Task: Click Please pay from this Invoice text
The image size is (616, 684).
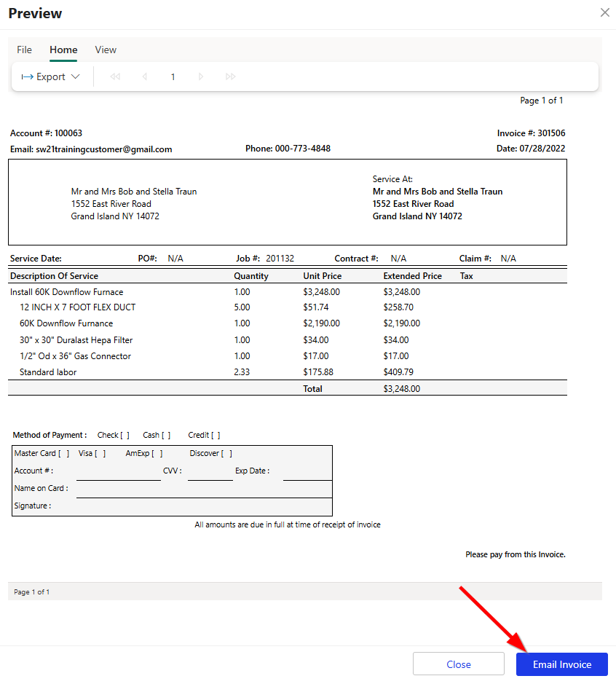Action: point(516,554)
